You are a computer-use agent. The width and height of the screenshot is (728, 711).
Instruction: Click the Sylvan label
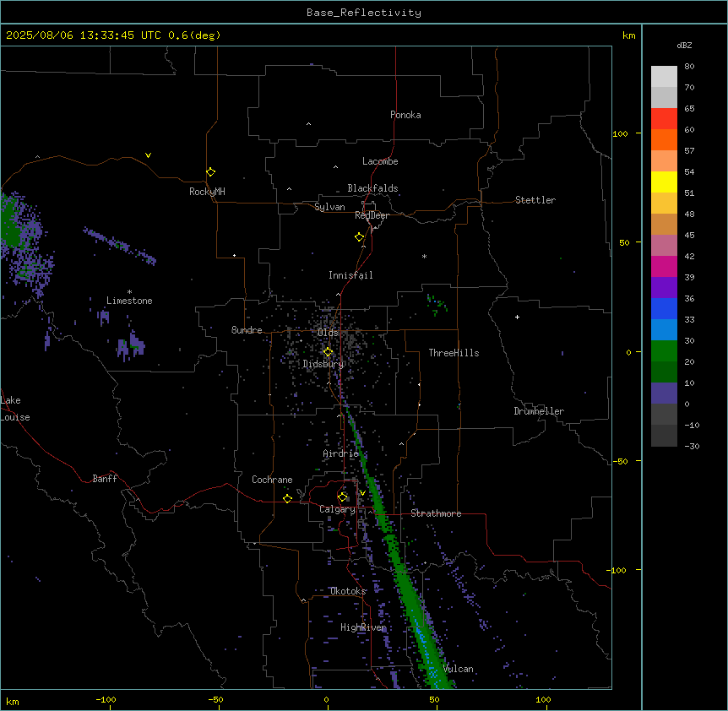click(x=329, y=207)
